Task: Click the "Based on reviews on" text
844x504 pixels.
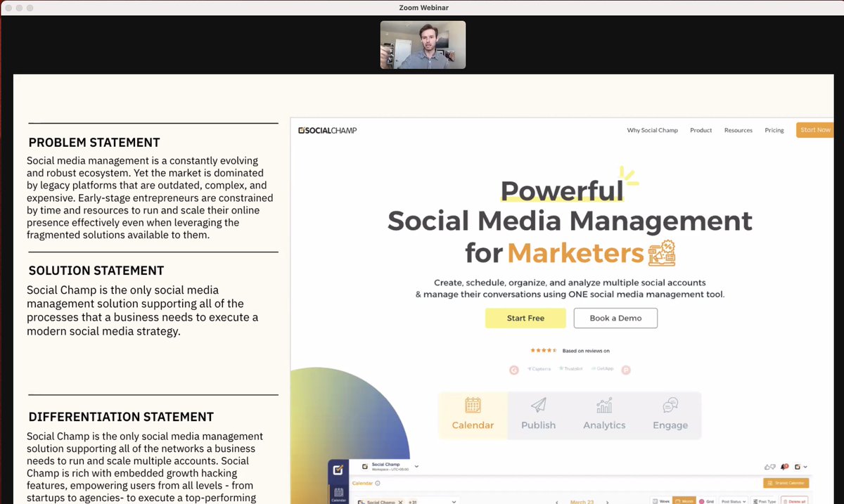Action: pos(586,351)
